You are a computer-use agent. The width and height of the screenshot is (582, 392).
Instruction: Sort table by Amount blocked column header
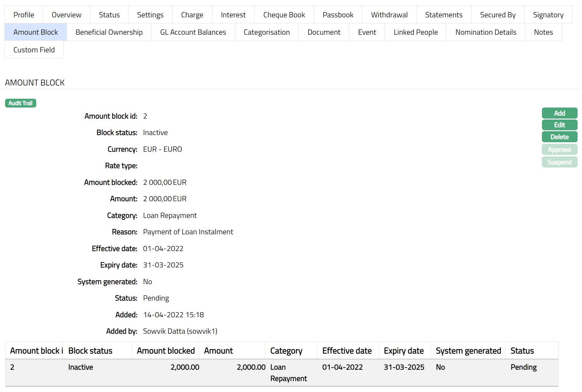pyautogui.click(x=166, y=351)
